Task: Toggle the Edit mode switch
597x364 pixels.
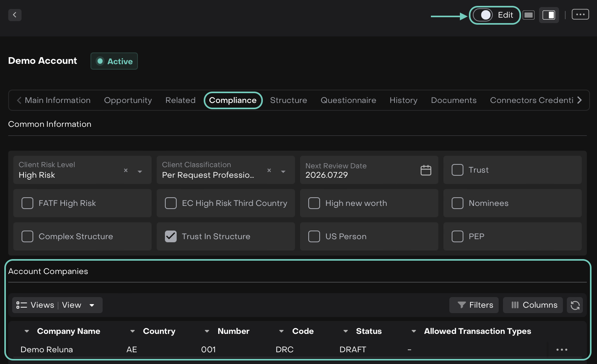Action: [x=483, y=15]
